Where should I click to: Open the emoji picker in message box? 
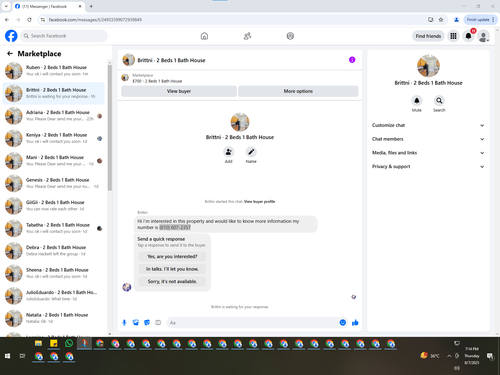(342, 322)
